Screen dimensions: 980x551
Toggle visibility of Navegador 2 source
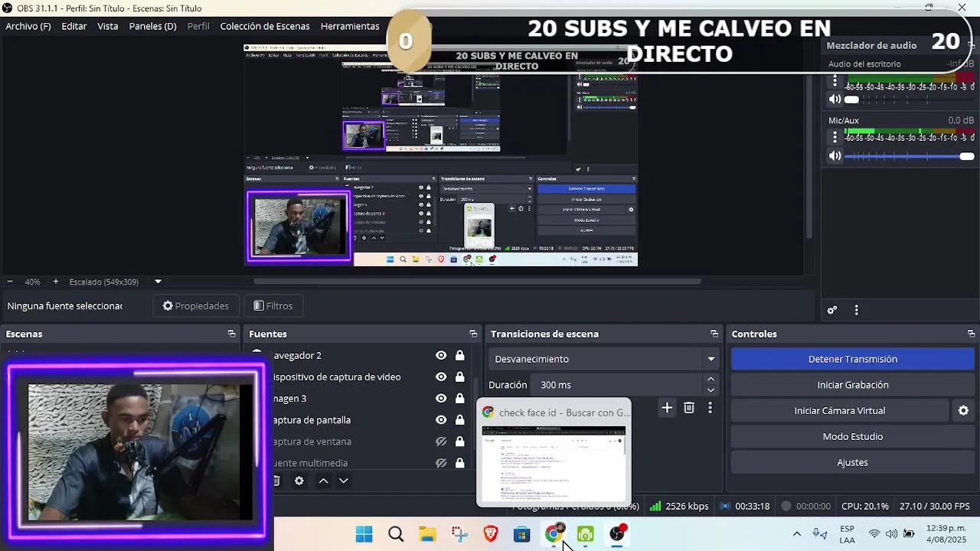click(x=441, y=355)
